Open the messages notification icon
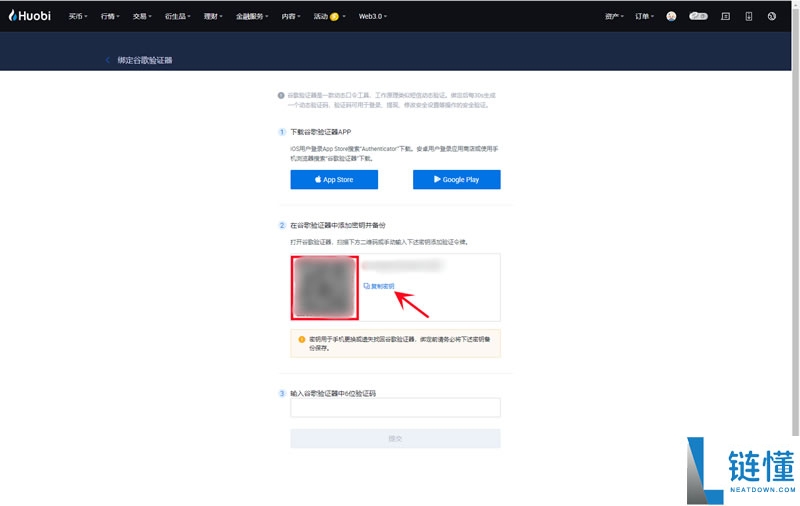The height and width of the screenshot is (506, 800). (725, 16)
